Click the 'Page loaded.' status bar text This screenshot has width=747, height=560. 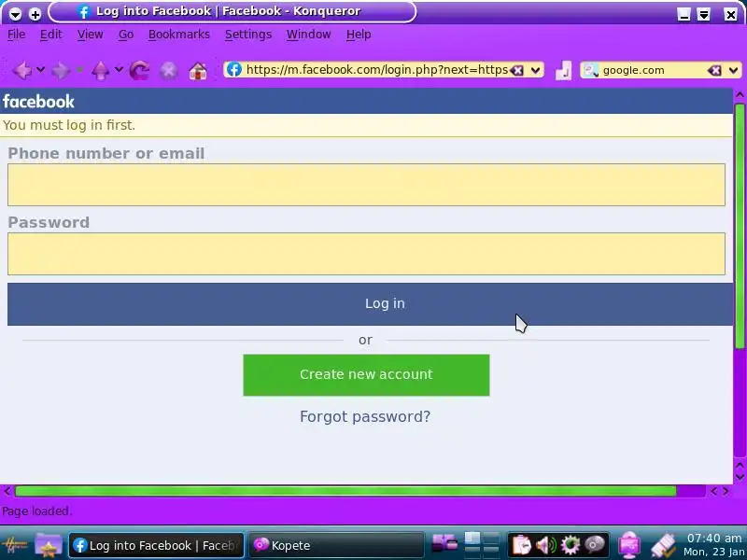[36, 511]
